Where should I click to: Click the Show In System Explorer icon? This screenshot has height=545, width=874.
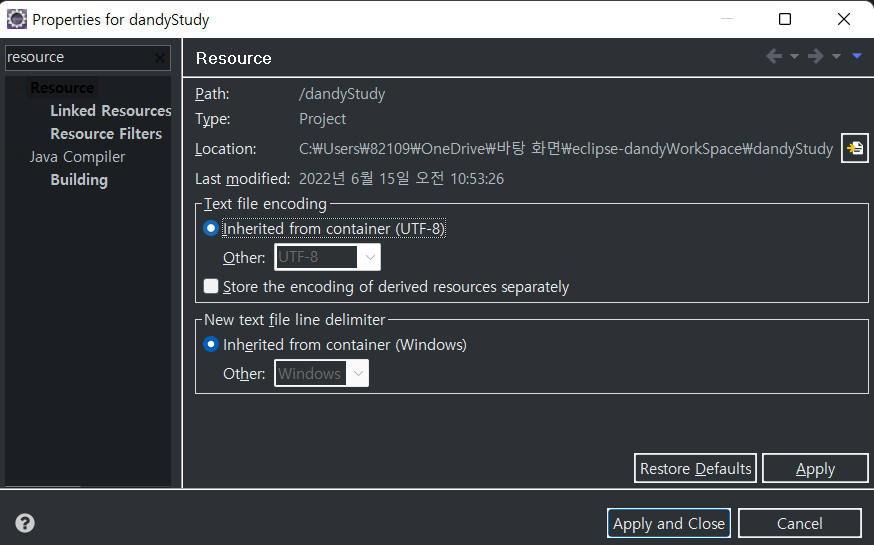coord(854,148)
